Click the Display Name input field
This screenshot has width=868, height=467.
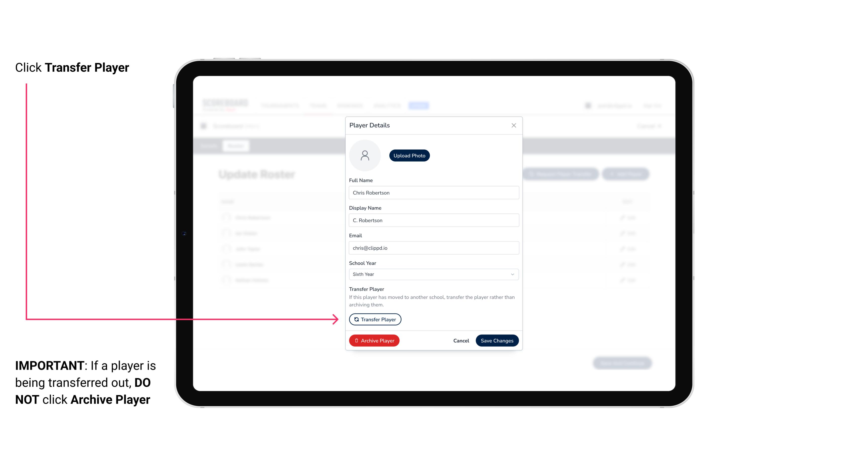click(433, 220)
